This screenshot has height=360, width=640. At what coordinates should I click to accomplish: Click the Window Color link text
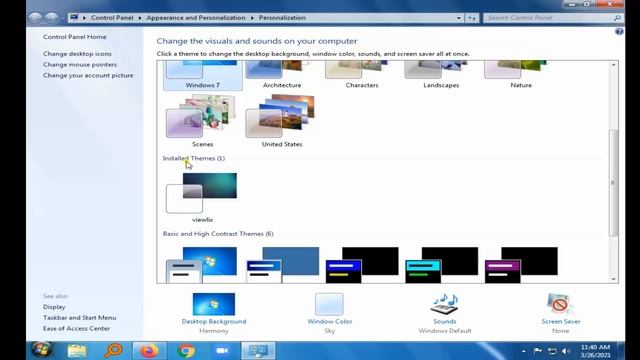[329, 322]
